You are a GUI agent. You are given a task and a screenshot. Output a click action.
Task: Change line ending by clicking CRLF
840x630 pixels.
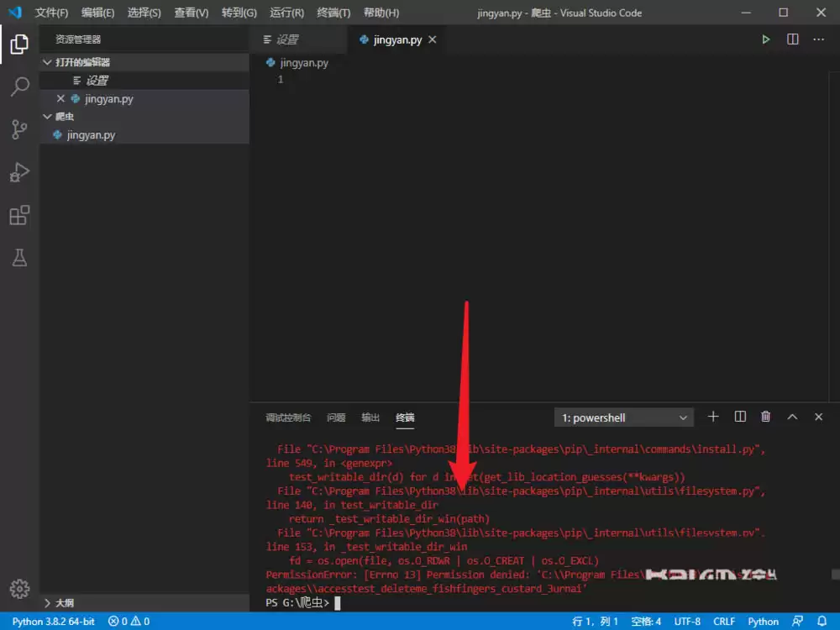723,621
